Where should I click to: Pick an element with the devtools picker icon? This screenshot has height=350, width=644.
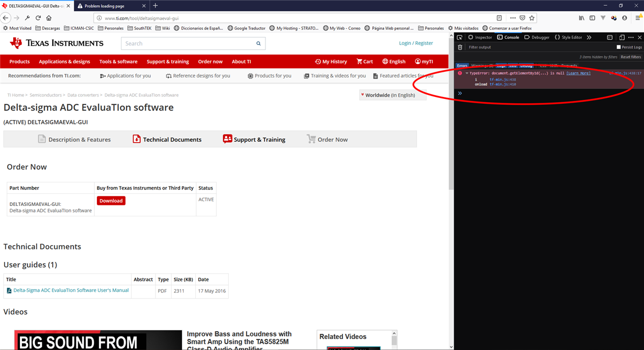[460, 37]
